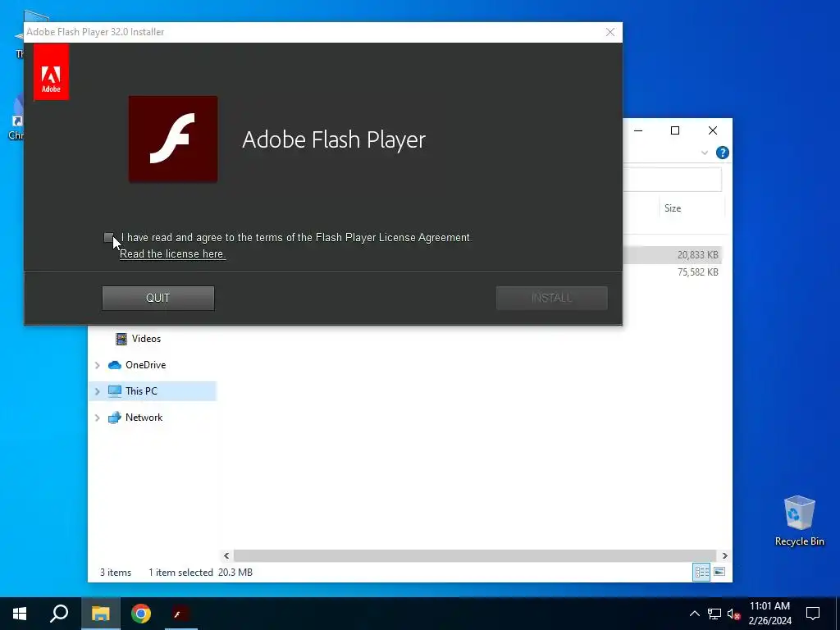The height and width of the screenshot is (630, 840).
Task: Click the Adobe logo in the installer
Action: 52,72
